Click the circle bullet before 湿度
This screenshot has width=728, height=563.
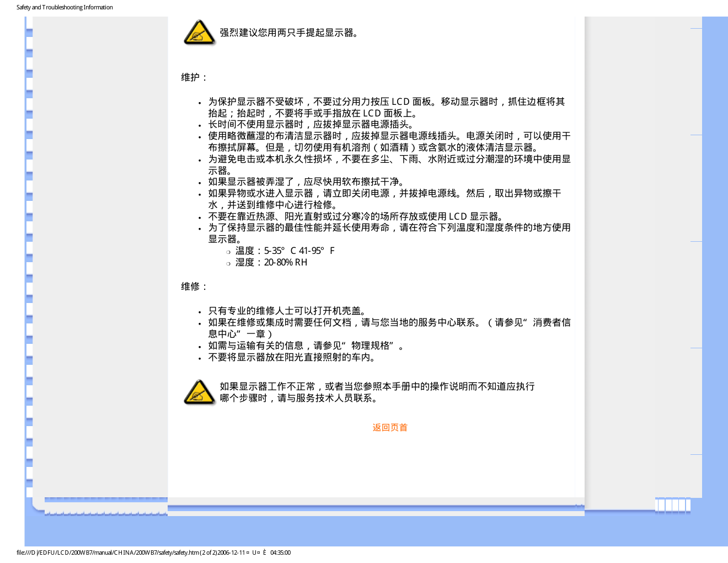tap(228, 263)
